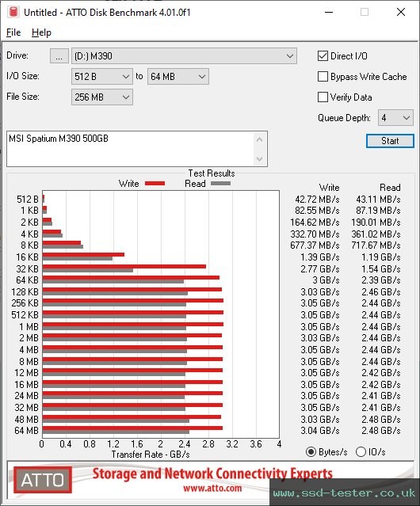This screenshot has width=420, height=506.
Task: Click into the MSI Spatium M390 description field
Action: 130,149
